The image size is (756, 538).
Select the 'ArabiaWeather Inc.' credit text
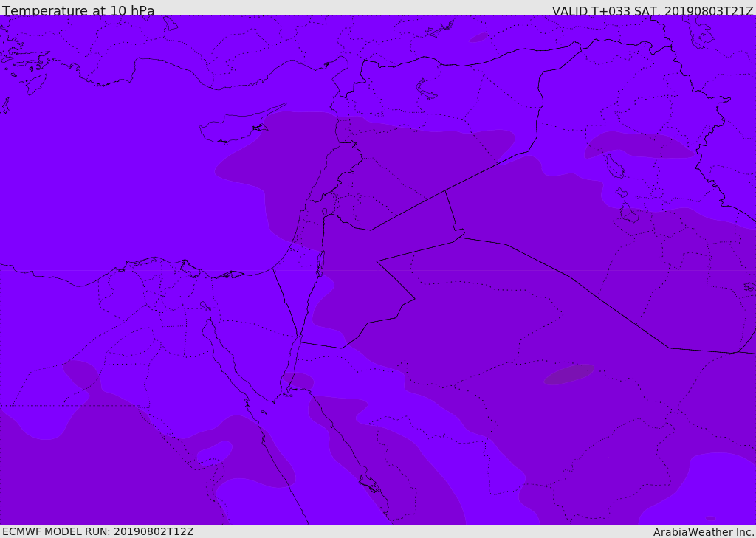(x=704, y=532)
